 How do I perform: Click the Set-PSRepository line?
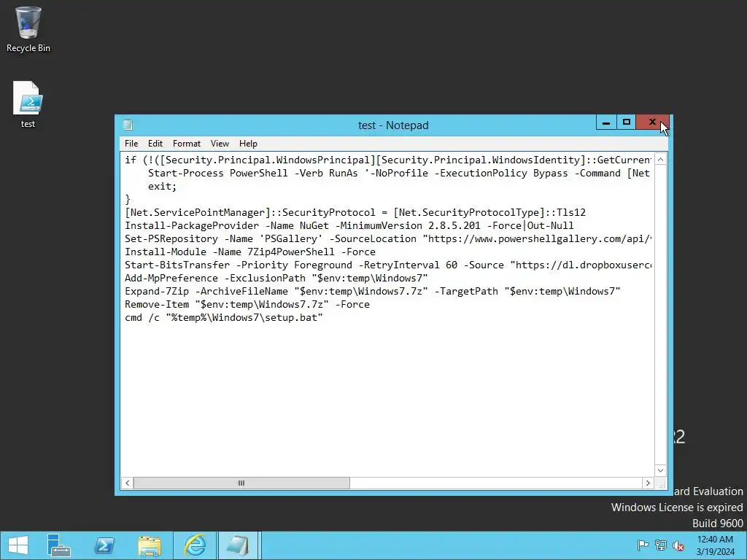(x=388, y=238)
